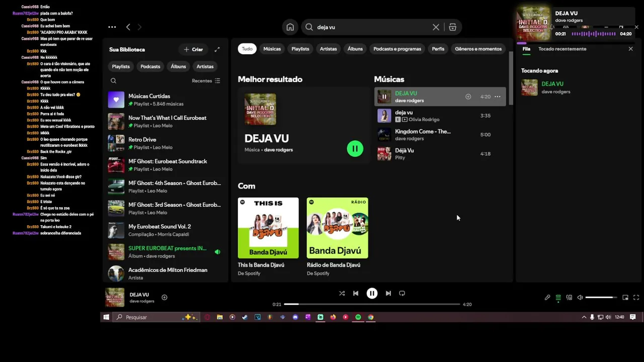Open the Windows Start menu
Screen dimensions: 644x362
pyautogui.click(x=106, y=317)
